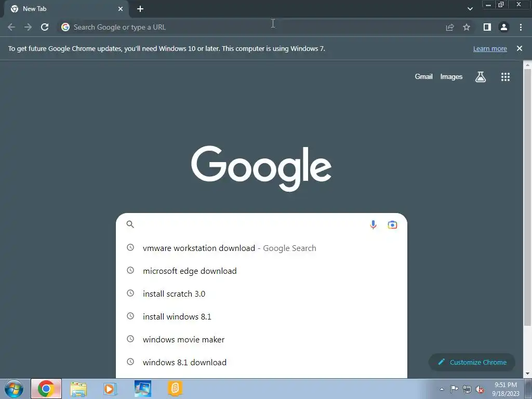Open the Google apps grid icon

[x=506, y=77]
